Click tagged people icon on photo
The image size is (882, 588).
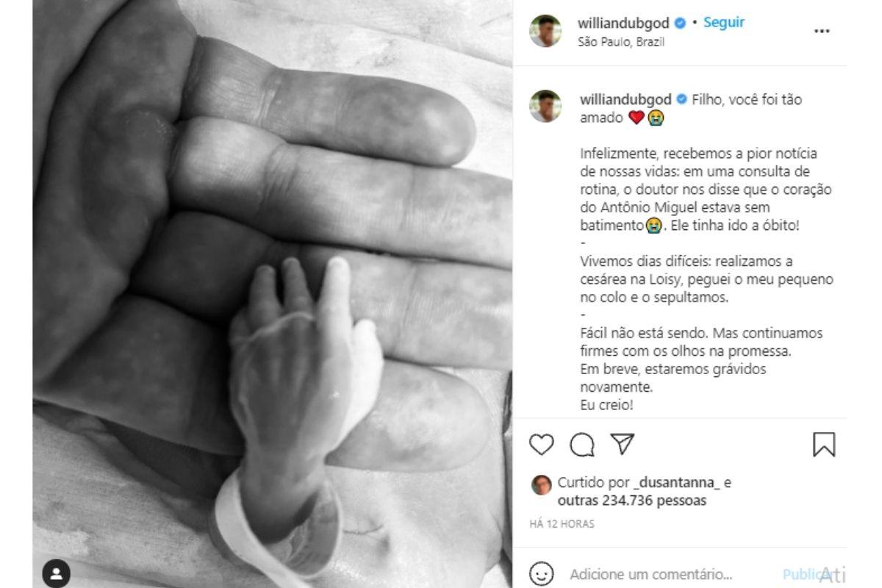click(x=57, y=573)
